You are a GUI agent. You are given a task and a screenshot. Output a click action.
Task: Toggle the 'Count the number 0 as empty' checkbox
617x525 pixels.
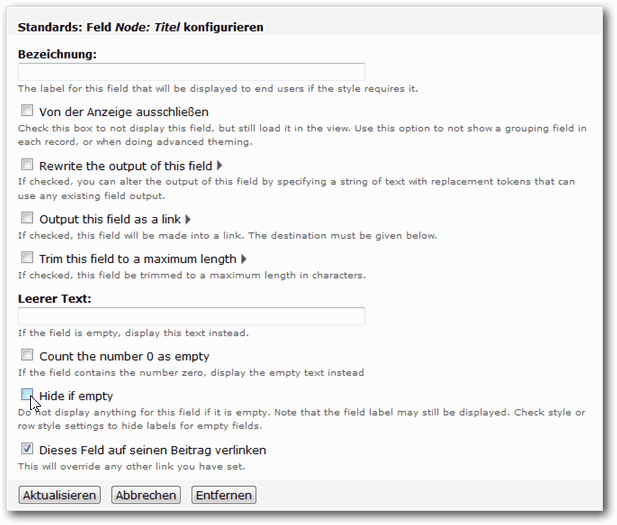pos(27,355)
